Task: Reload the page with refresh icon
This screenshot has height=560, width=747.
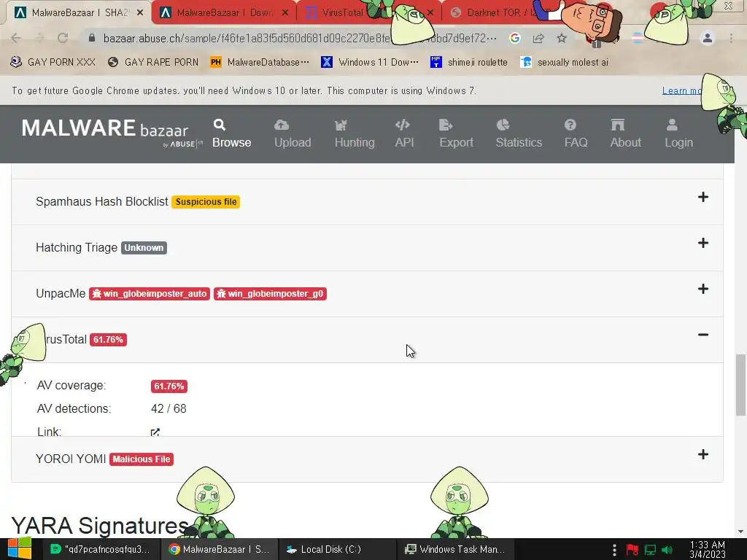Action: (63, 38)
